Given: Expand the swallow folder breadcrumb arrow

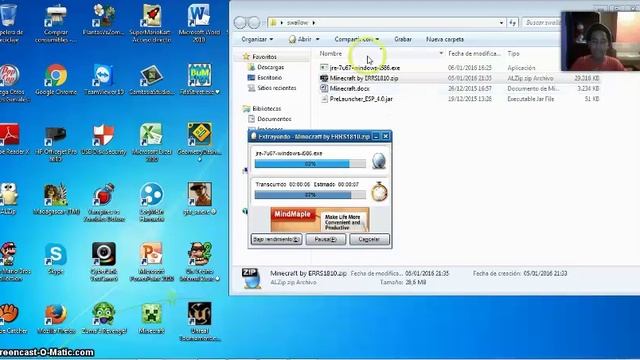Looking at the screenshot, I should [313, 22].
